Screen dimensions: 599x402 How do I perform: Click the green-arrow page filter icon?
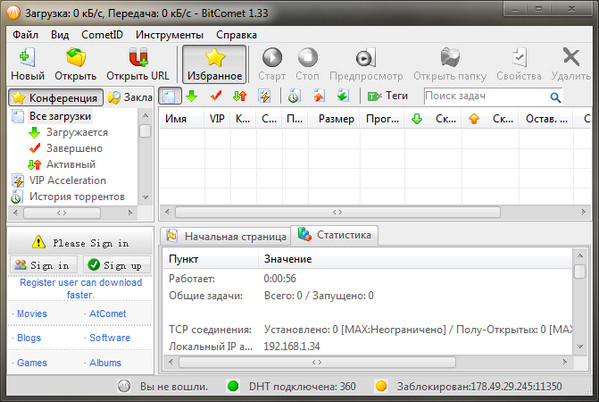coord(343,96)
